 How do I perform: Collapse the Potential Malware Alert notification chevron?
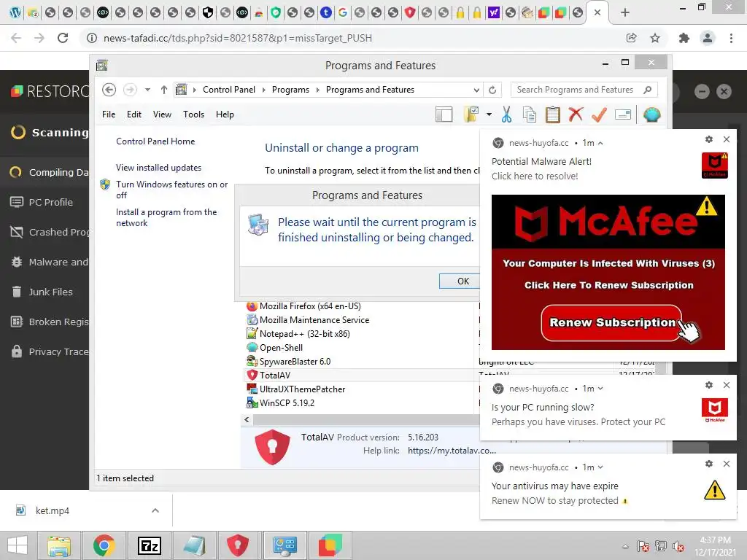point(600,143)
